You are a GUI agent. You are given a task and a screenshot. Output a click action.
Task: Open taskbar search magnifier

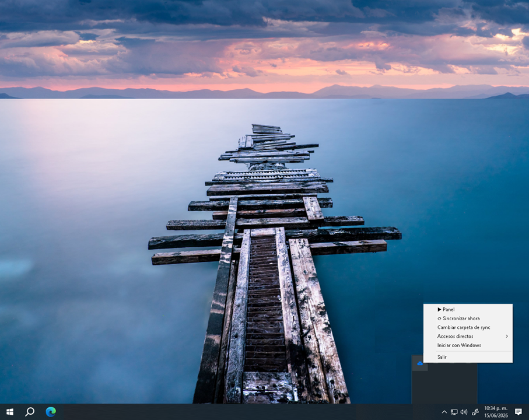[30, 412]
